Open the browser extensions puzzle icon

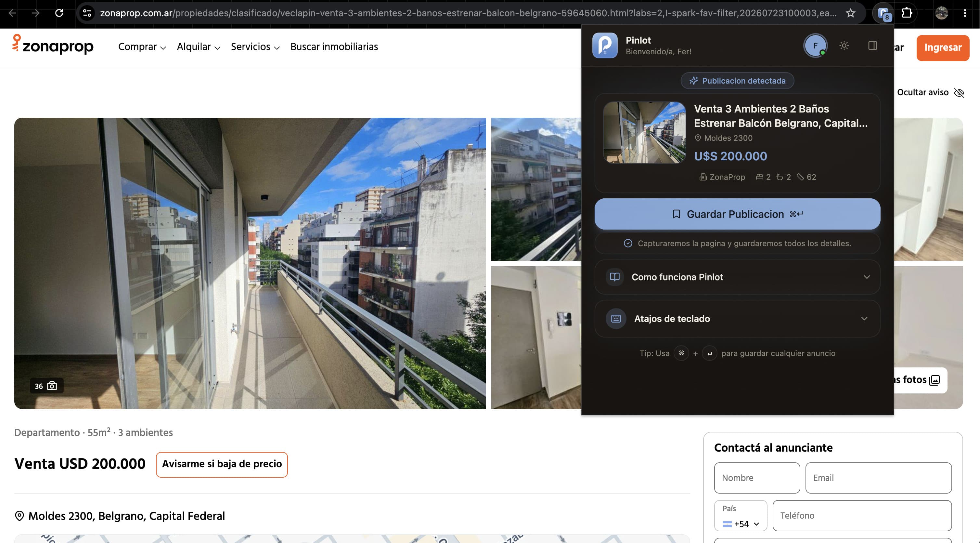click(907, 13)
